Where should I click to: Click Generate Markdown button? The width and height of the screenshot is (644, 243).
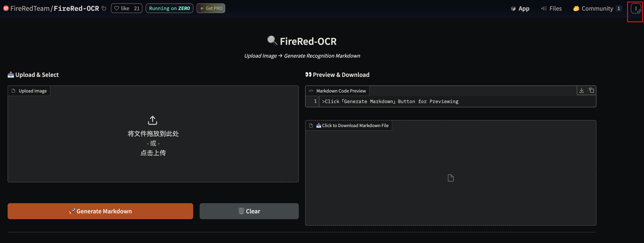click(100, 211)
